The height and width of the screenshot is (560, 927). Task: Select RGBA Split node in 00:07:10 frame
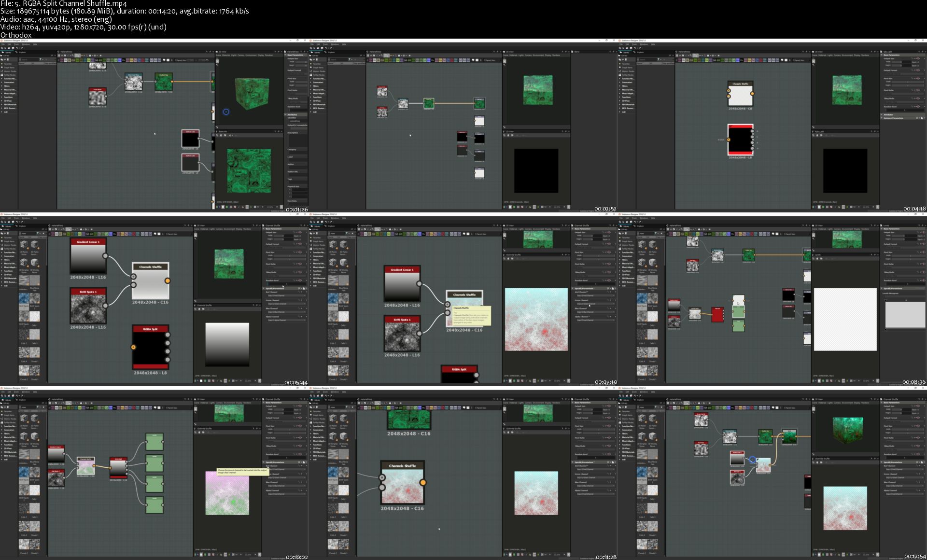pyautogui.click(x=459, y=374)
